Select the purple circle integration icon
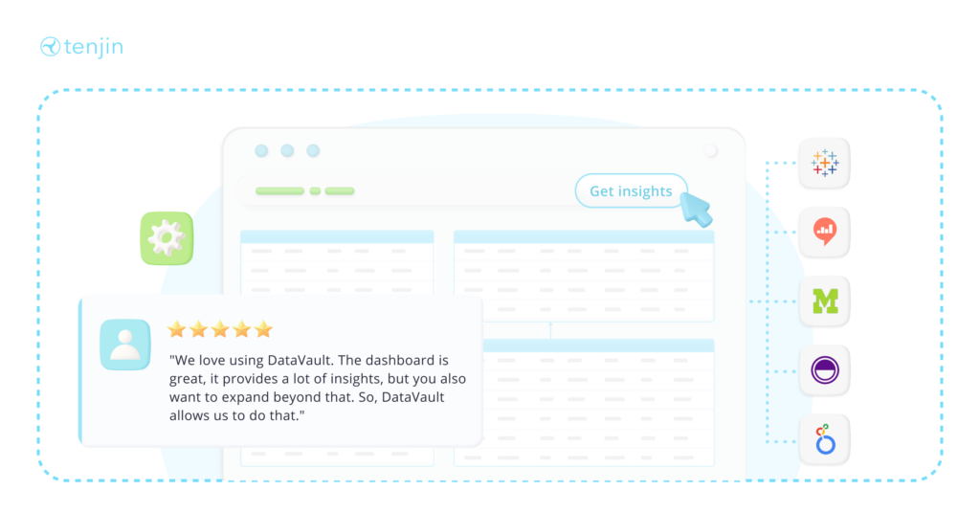This screenshot has width=980, height=513. (x=824, y=370)
